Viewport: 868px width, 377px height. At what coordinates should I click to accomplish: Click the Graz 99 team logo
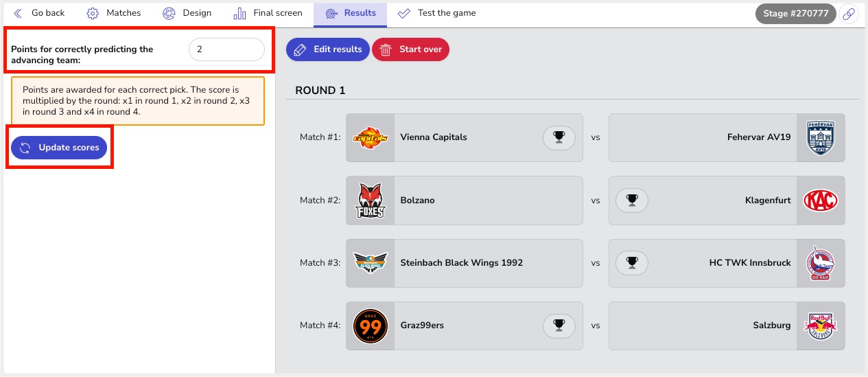371,325
